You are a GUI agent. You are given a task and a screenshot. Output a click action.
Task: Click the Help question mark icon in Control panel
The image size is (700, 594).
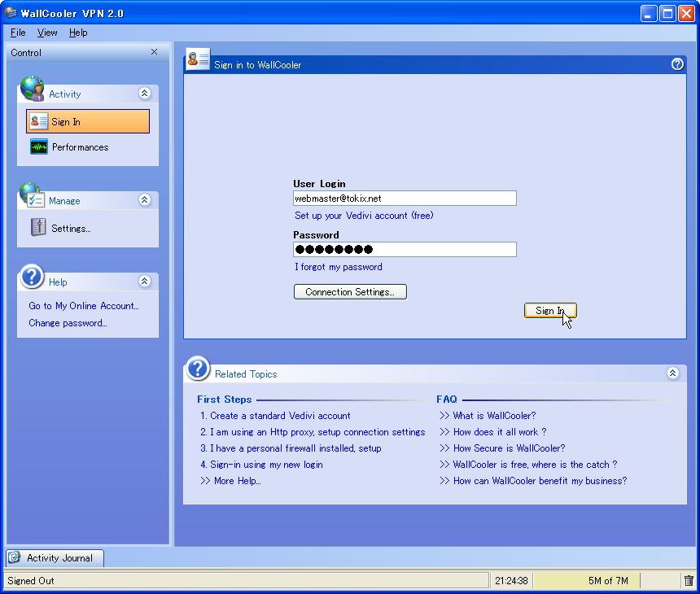pyautogui.click(x=32, y=276)
